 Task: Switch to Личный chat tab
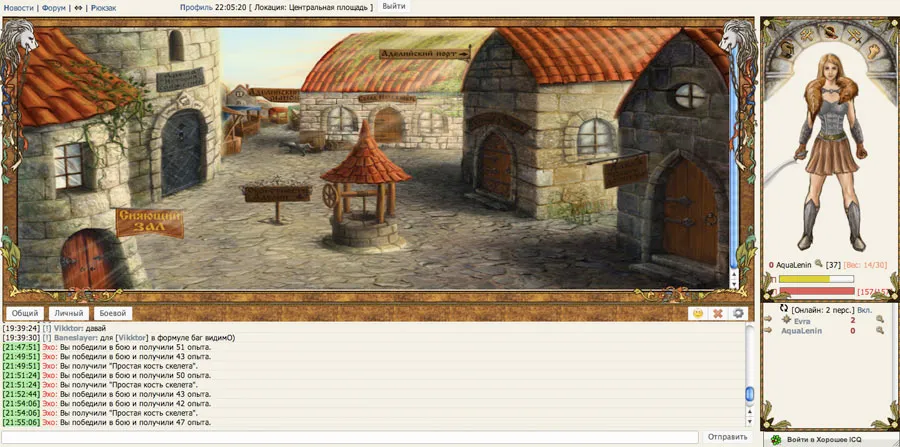69,313
